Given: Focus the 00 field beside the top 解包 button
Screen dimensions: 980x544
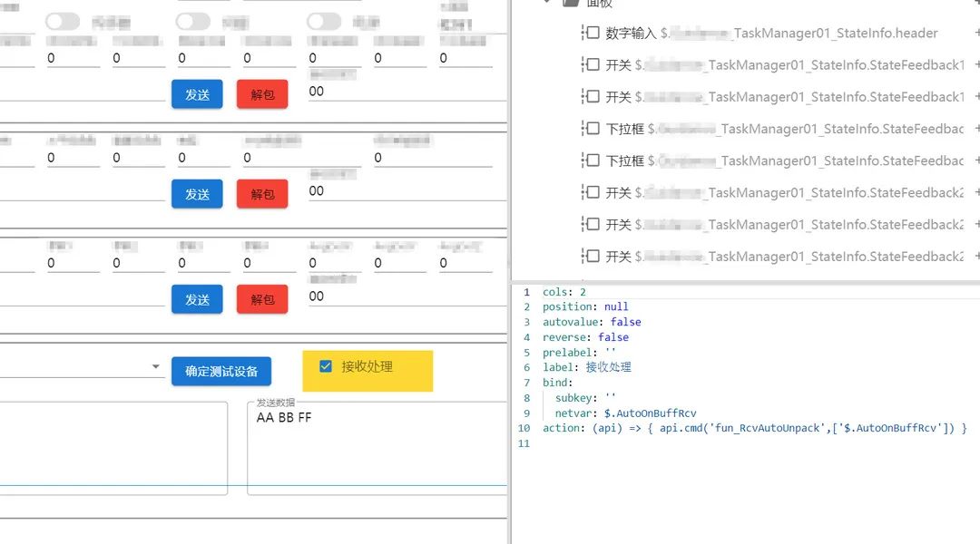Looking at the screenshot, I should [407, 92].
